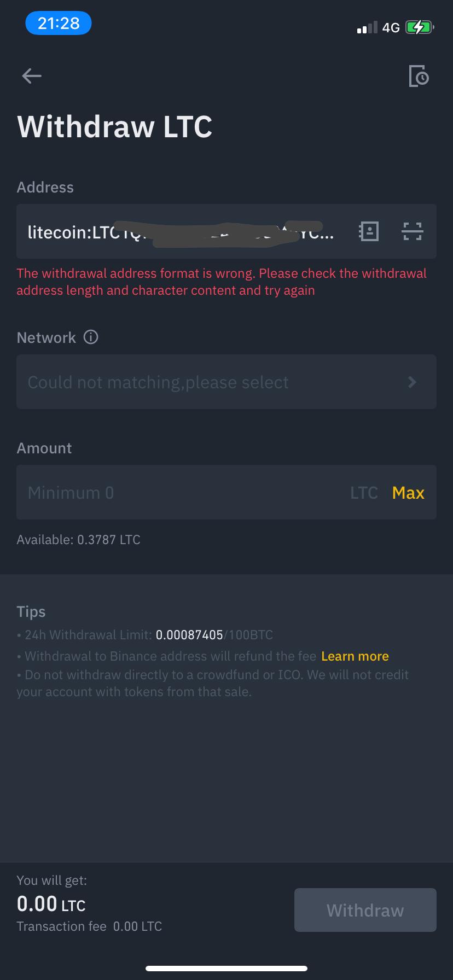
Task: Open the address book icon
Action: 369,231
